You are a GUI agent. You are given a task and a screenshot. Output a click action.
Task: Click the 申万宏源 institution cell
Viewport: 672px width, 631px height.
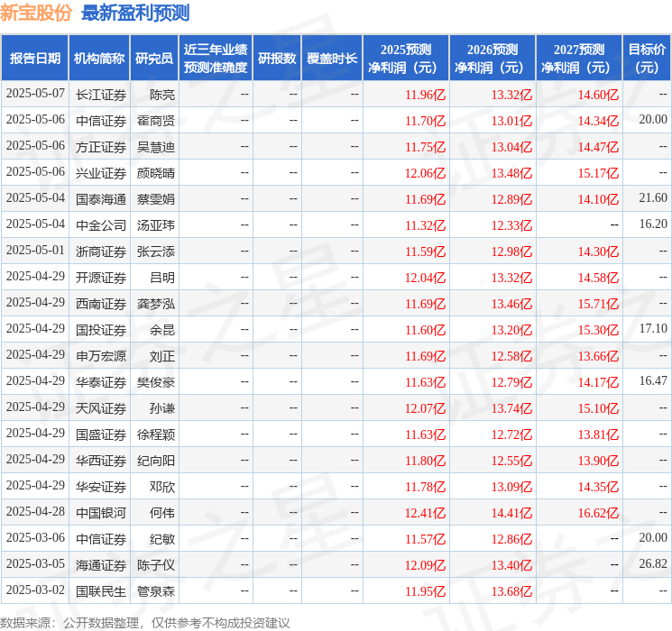pos(101,356)
